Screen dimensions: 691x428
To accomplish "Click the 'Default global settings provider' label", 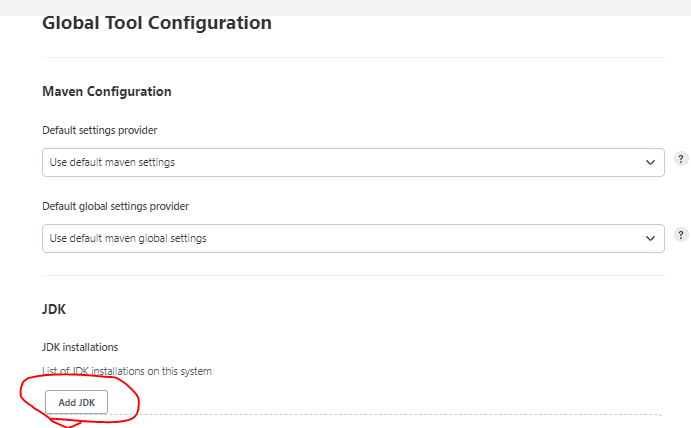I will [x=115, y=206].
